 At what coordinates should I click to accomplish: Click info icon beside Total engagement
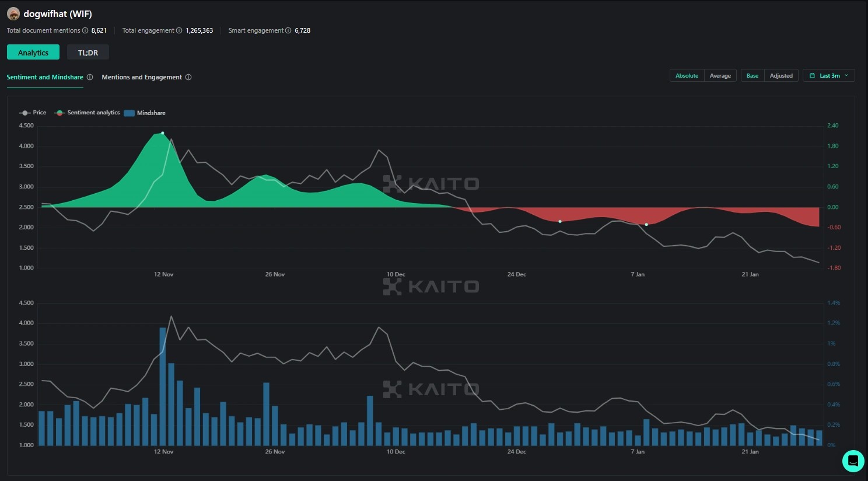click(x=179, y=30)
